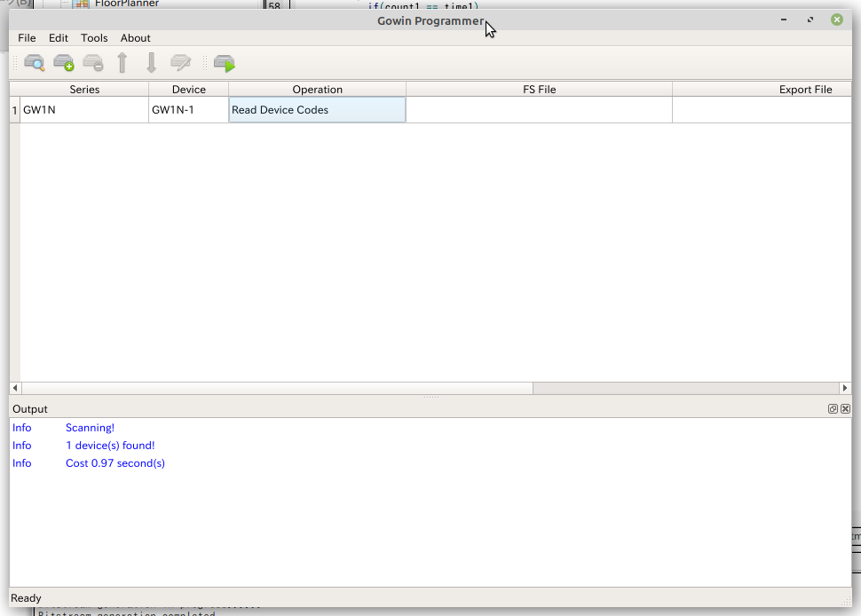This screenshot has width=861, height=616.
Task: Start programming with the green play icon
Action: coord(224,63)
